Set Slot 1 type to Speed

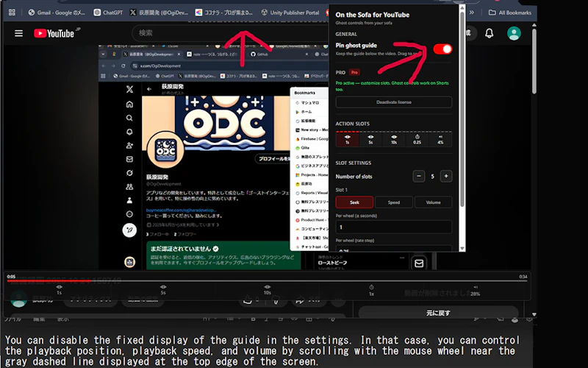tap(394, 202)
